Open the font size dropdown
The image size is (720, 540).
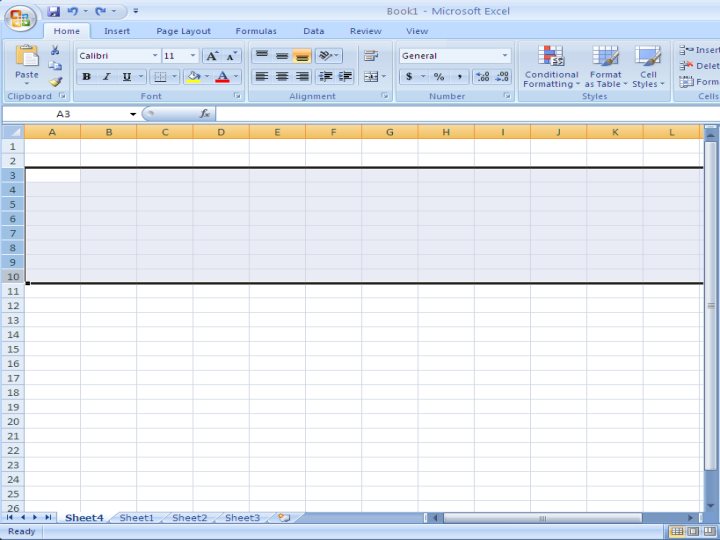coord(193,56)
